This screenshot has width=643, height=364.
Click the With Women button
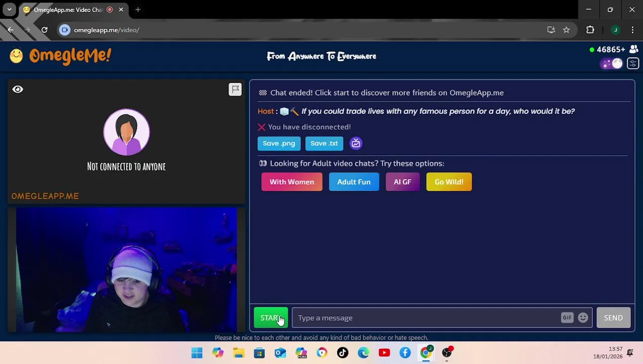click(292, 182)
